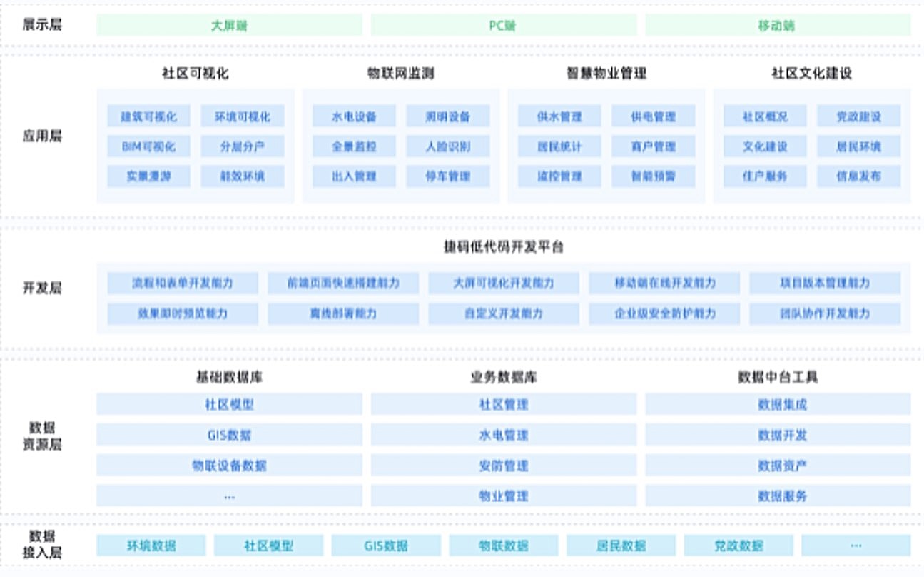Open the 党政建设 block
The height and width of the screenshot is (577, 924).
pos(858,116)
